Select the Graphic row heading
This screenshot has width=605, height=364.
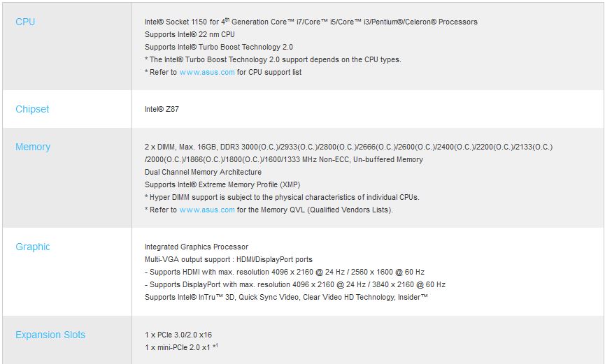(x=33, y=247)
